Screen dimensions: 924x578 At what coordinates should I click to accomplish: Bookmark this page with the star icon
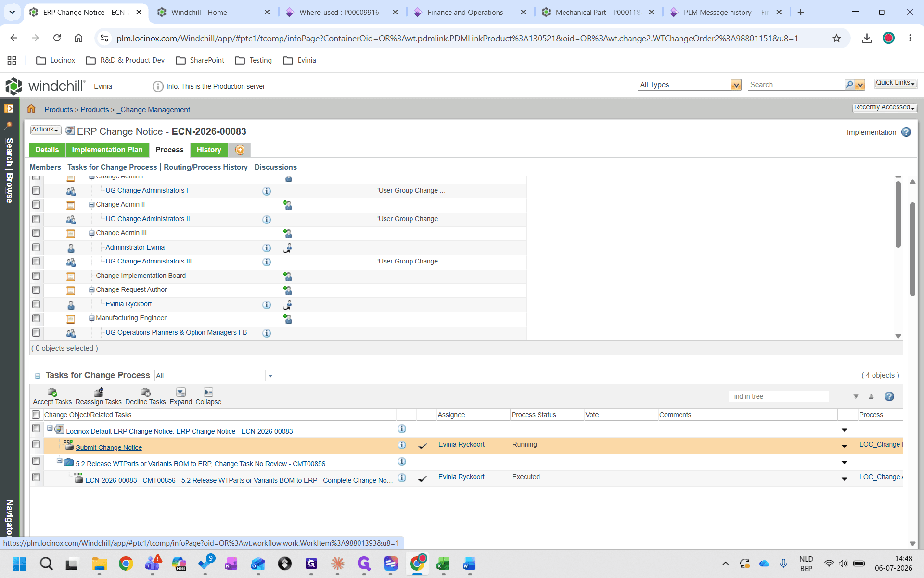coord(836,38)
